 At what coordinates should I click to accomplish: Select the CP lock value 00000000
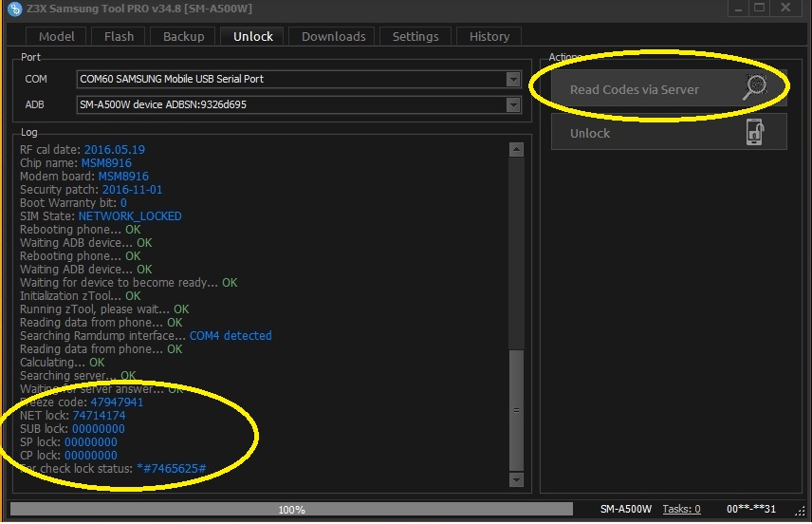pyautogui.click(x=91, y=455)
